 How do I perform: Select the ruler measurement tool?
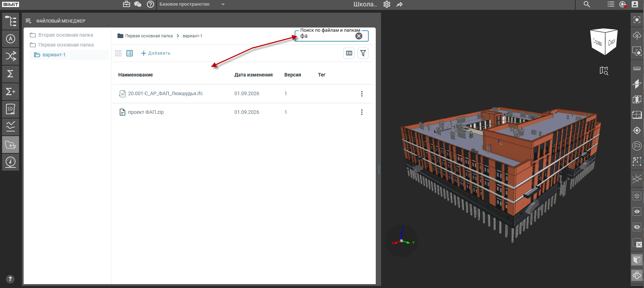click(x=637, y=68)
